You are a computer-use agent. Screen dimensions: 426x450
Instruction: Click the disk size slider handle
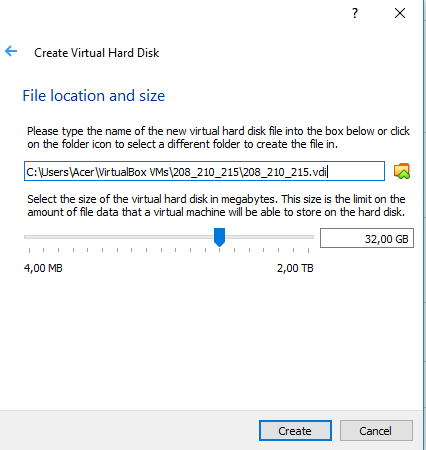219,237
